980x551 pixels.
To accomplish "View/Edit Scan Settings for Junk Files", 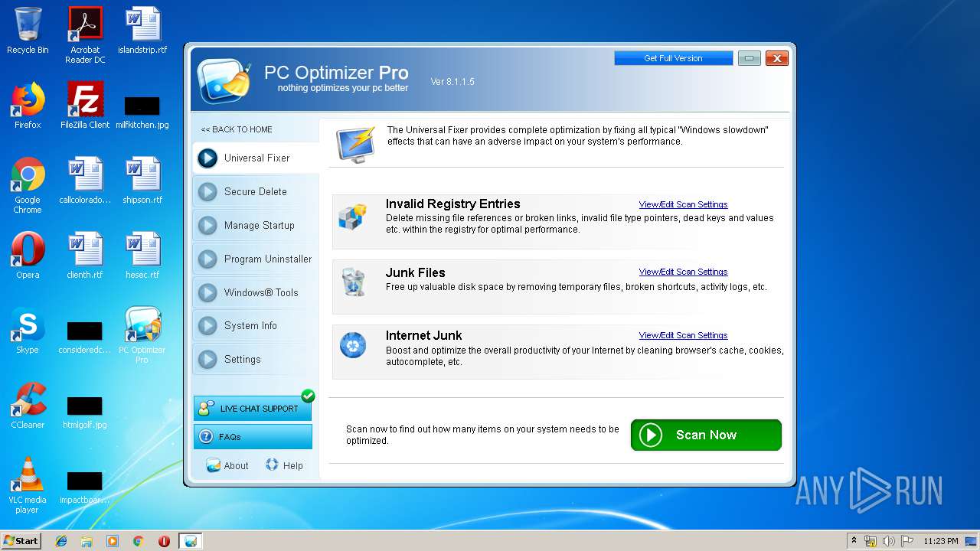I will (x=683, y=272).
